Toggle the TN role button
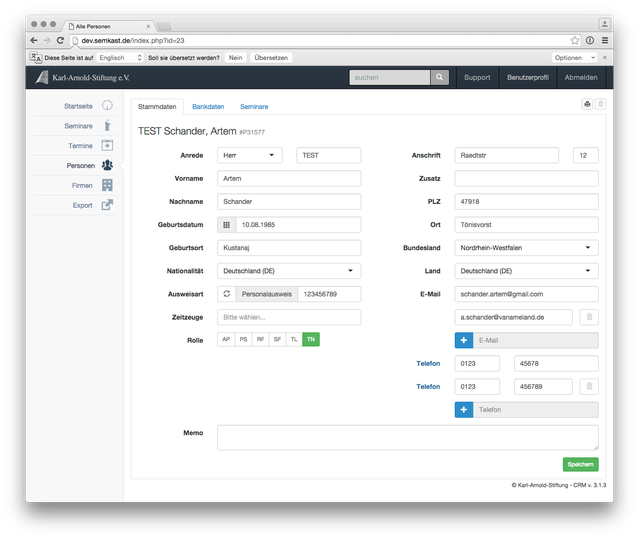 point(311,340)
